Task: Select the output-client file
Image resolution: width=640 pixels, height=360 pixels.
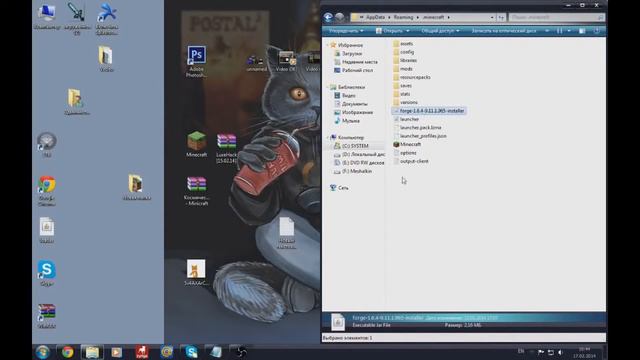Action: 414,161
